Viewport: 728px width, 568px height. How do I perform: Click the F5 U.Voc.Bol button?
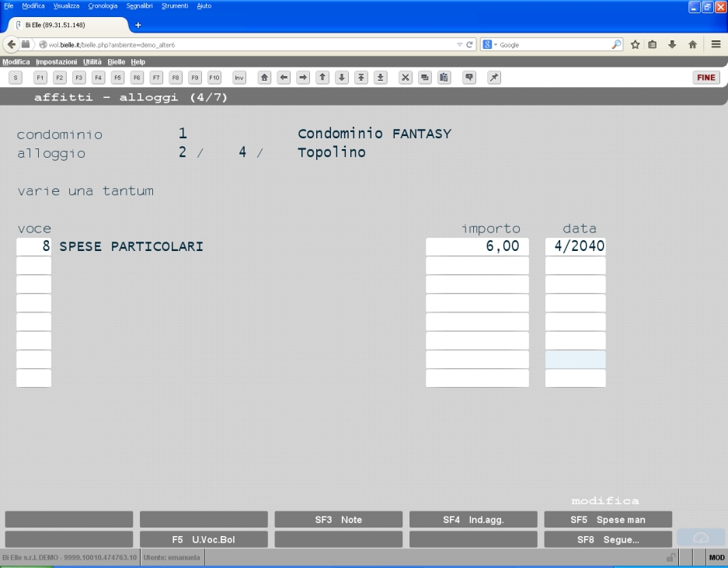tap(204, 540)
